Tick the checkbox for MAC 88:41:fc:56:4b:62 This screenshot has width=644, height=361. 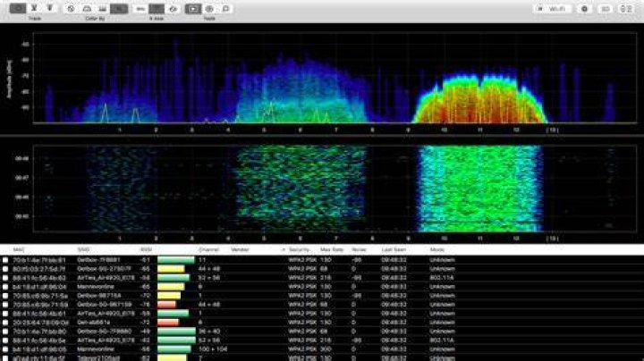[x=5, y=278]
